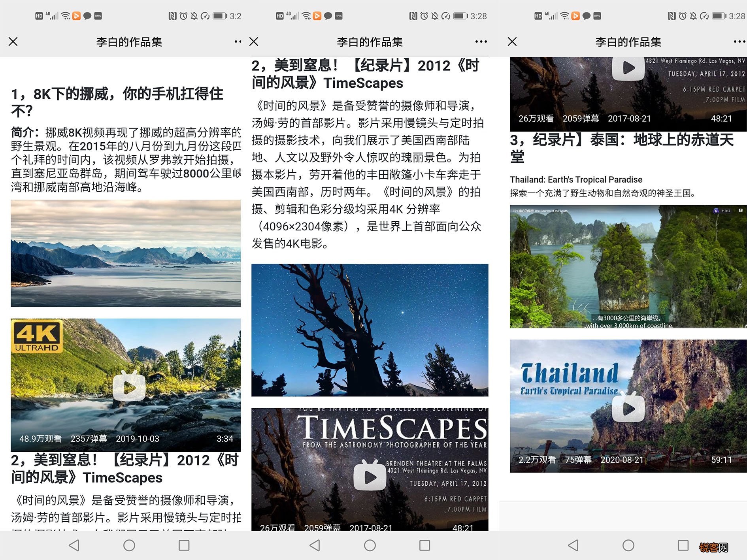Tap Android home circle on middle screen
Image resolution: width=747 pixels, height=560 pixels.
(x=370, y=545)
